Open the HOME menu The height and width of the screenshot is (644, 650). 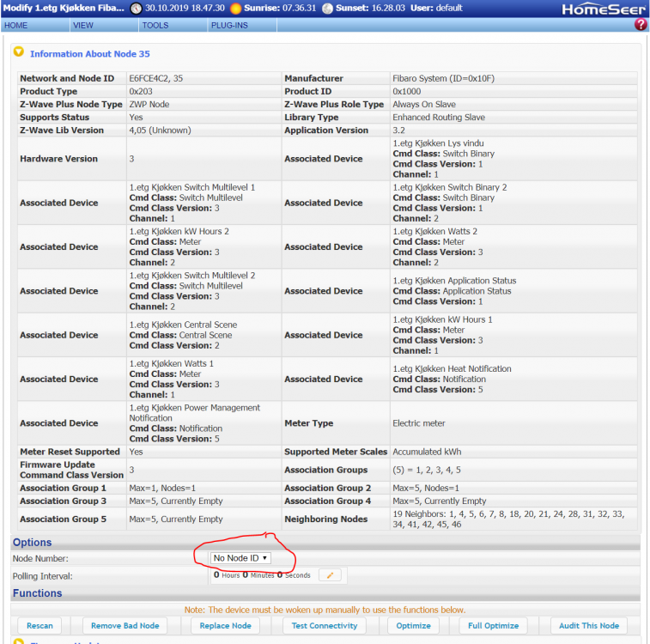pyautogui.click(x=16, y=26)
